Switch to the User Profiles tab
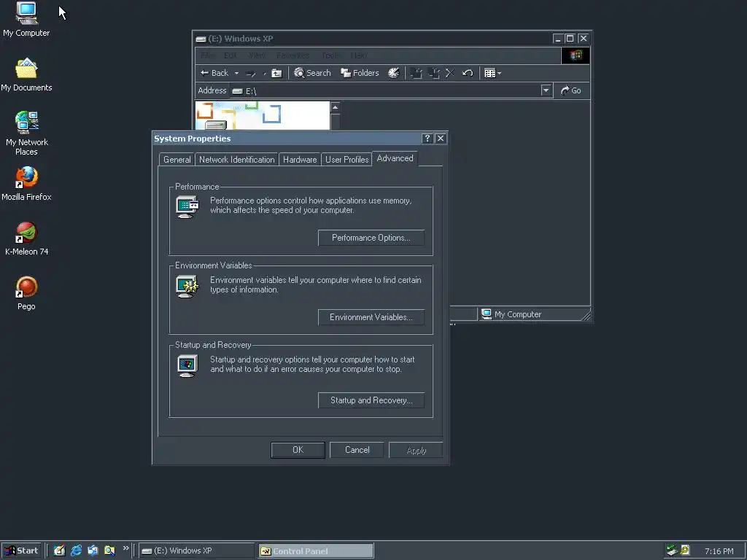Image resolution: width=747 pixels, height=560 pixels. [x=347, y=160]
